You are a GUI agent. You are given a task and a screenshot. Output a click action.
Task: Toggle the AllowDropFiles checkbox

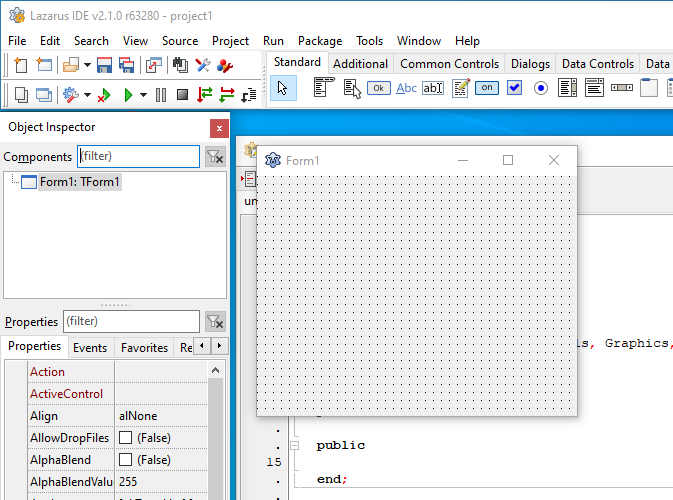(x=125, y=438)
